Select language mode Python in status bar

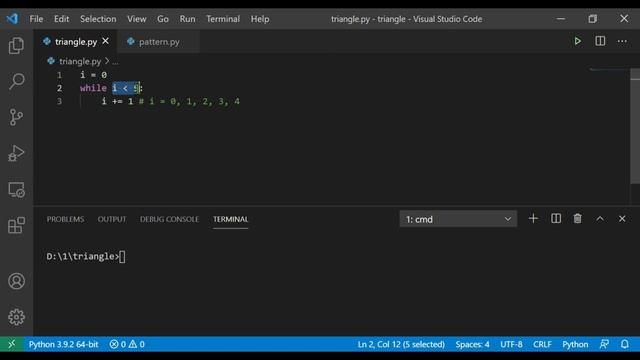tap(575, 344)
